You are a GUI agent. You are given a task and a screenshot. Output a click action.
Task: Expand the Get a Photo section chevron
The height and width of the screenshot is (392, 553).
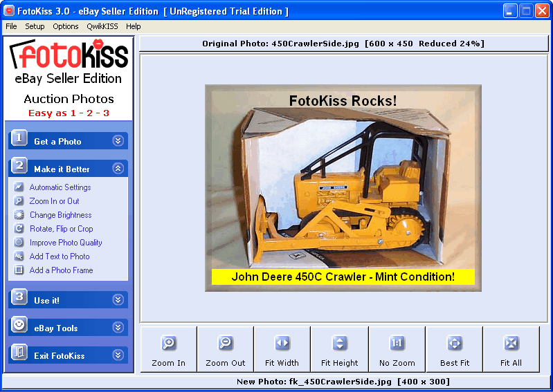tap(118, 141)
